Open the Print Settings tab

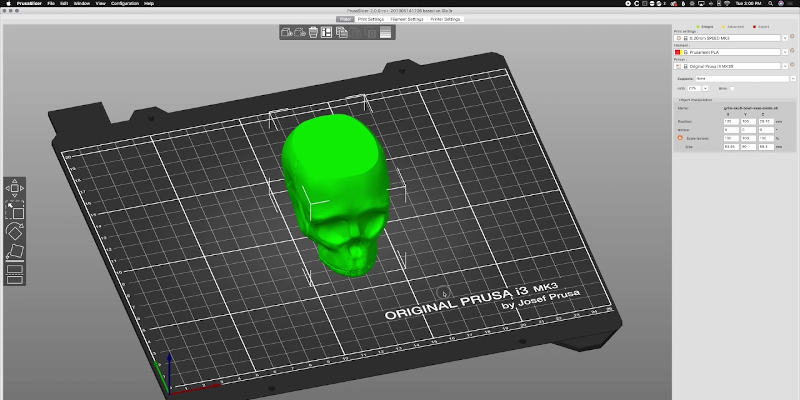pyautogui.click(x=372, y=19)
